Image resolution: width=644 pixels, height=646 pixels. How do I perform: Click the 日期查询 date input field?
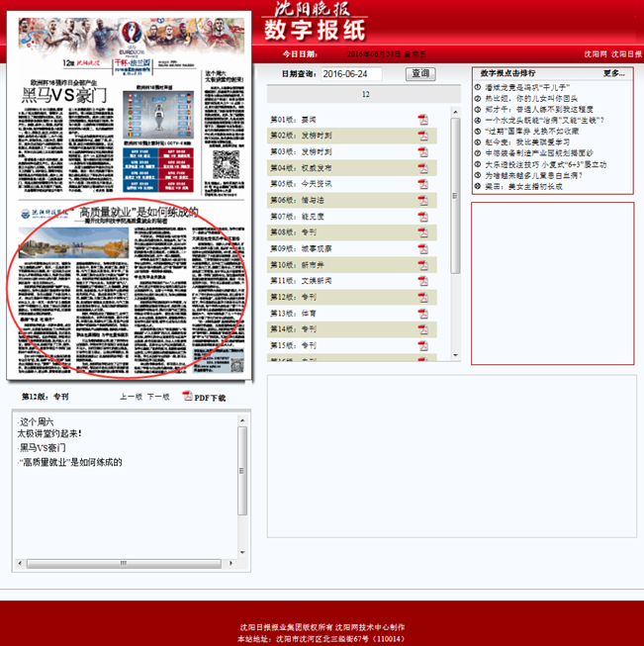(x=351, y=73)
